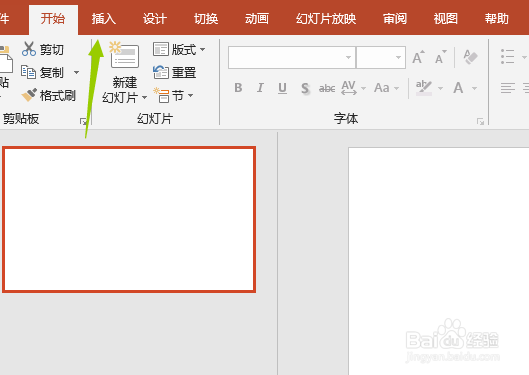The image size is (529, 375).
Task: Toggle strikethrough abc formatting
Action: click(327, 88)
